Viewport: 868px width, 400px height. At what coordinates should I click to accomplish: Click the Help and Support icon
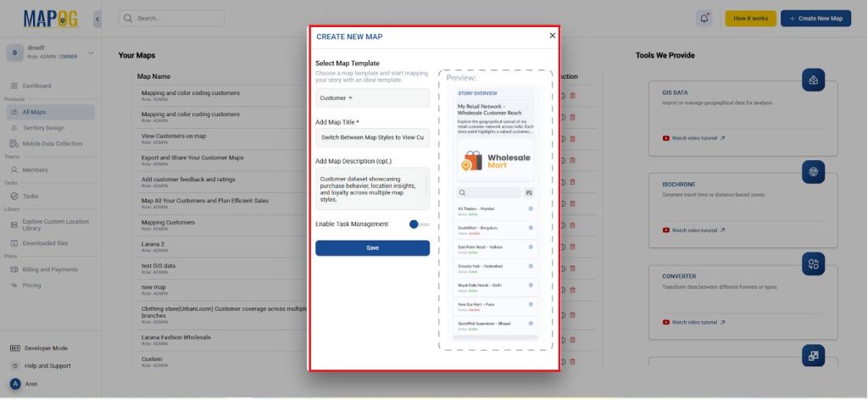[x=15, y=366]
